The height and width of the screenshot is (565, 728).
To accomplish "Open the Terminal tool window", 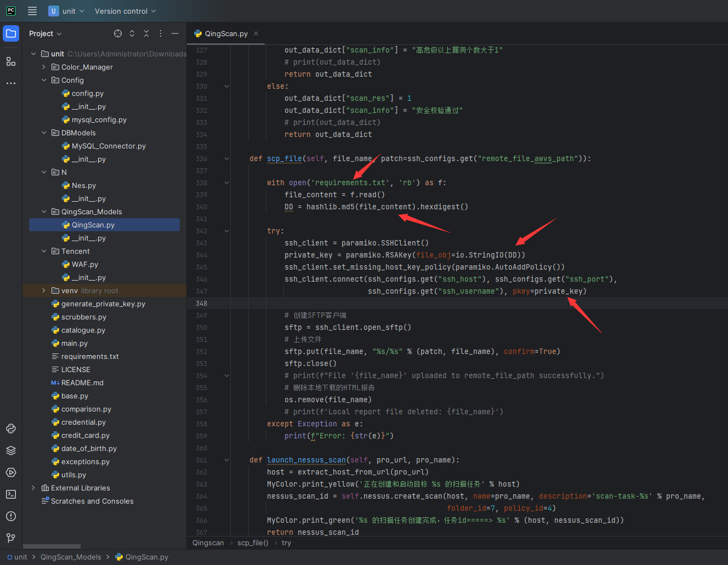I will (11, 494).
